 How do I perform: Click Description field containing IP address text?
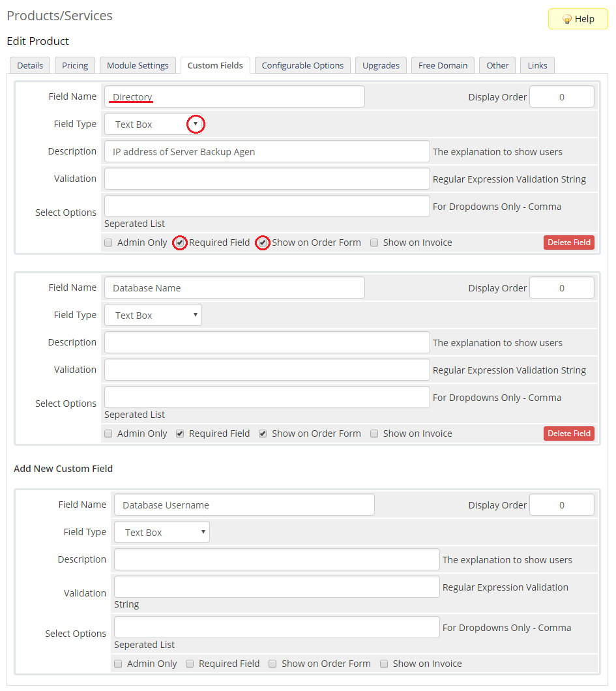coord(267,151)
